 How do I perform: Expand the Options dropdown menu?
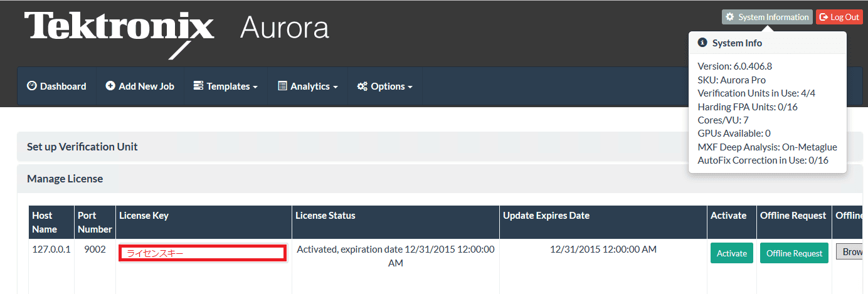[385, 87]
